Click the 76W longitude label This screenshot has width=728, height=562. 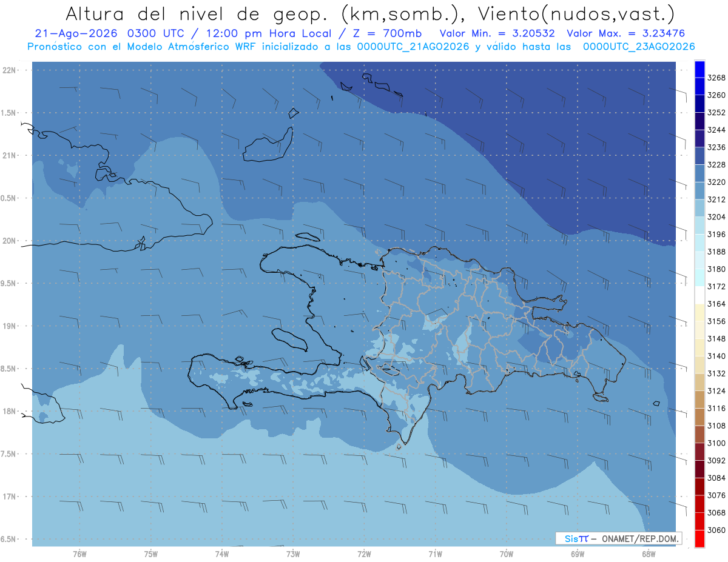[x=79, y=554]
